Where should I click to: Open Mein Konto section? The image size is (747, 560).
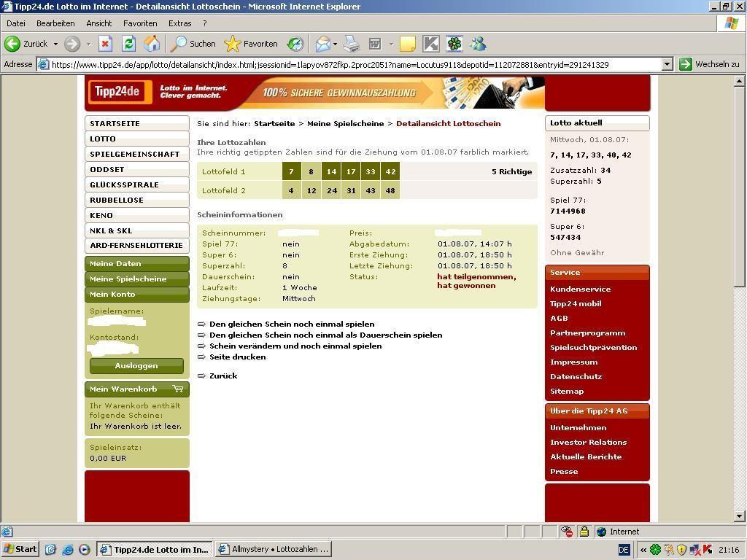pos(136,295)
